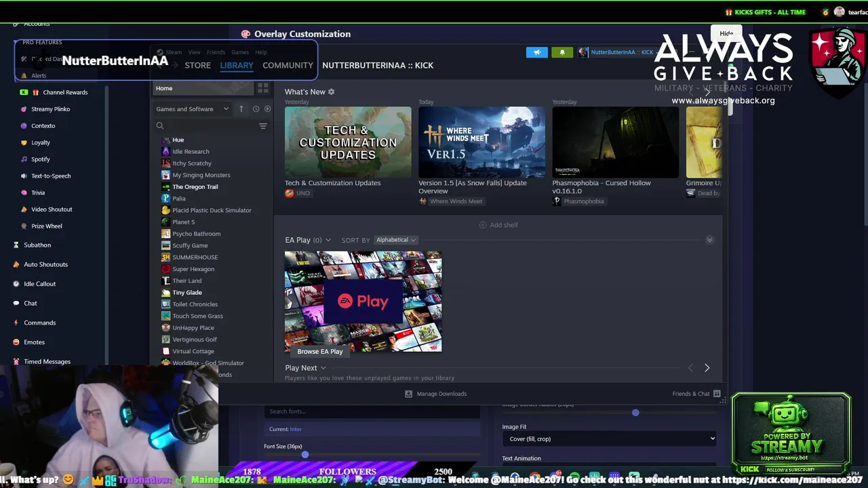The height and width of the screenshot is (488, 868).
Task: Open the Games and Software filter dropdown
Action: tap(192, 109)
